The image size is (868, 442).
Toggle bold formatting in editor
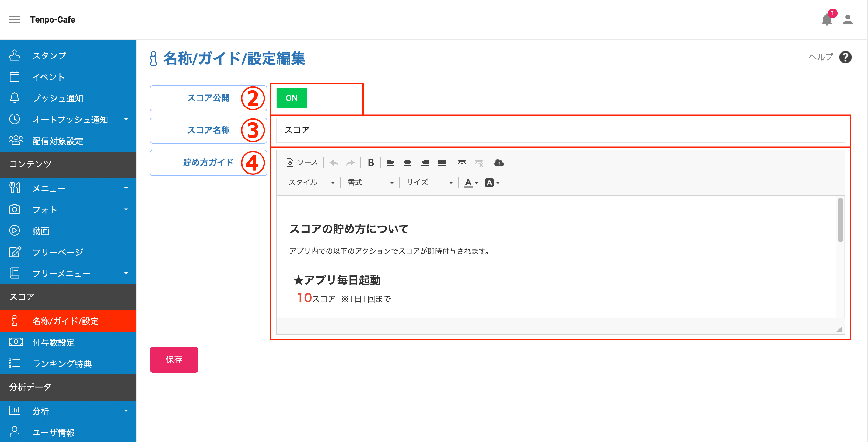371,163
